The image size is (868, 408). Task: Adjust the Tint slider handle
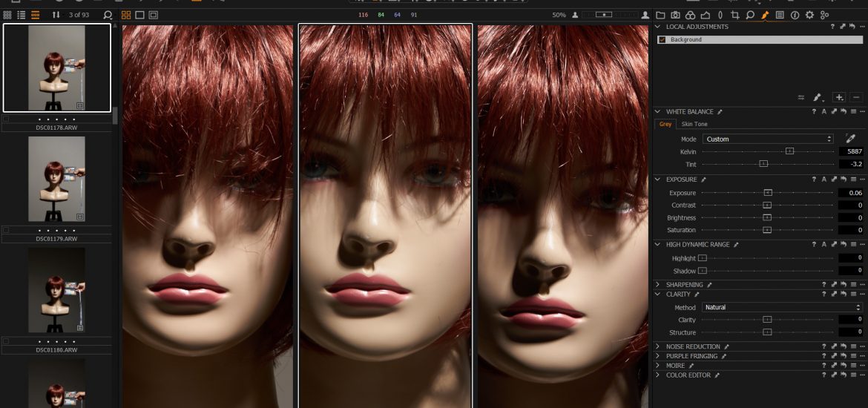763,164
